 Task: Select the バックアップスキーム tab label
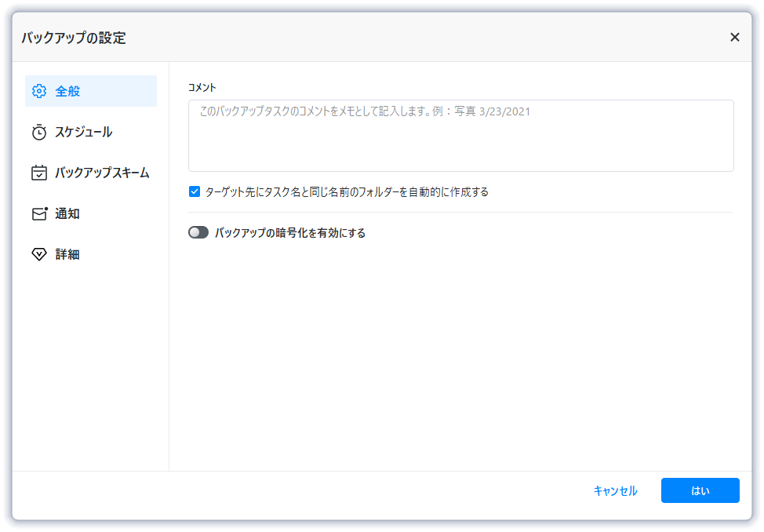pos(102,173)
